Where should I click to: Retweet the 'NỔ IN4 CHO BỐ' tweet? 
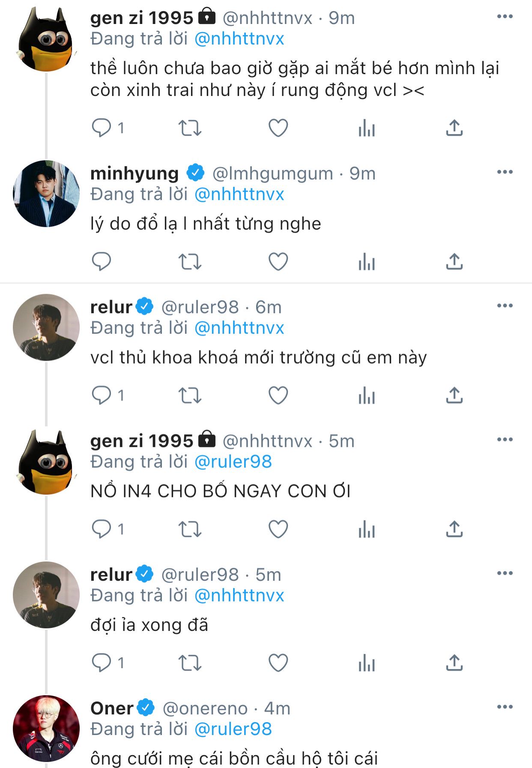click(190, 529)
